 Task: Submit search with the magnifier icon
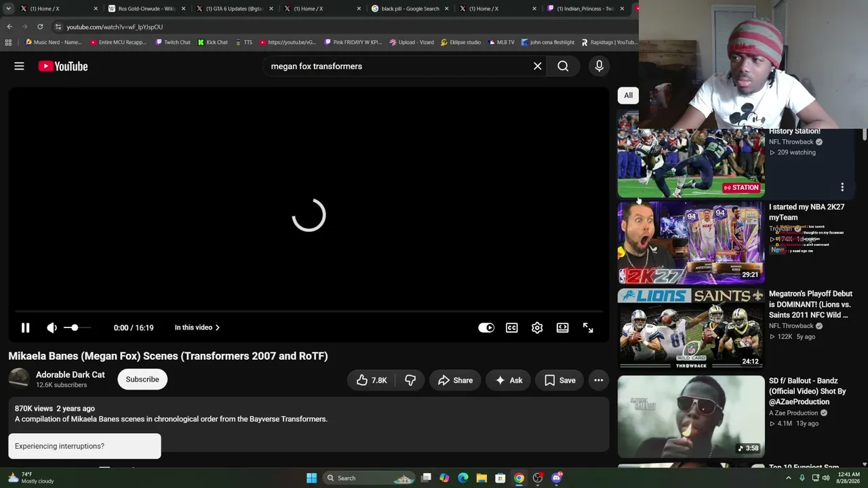pos(563,66)
